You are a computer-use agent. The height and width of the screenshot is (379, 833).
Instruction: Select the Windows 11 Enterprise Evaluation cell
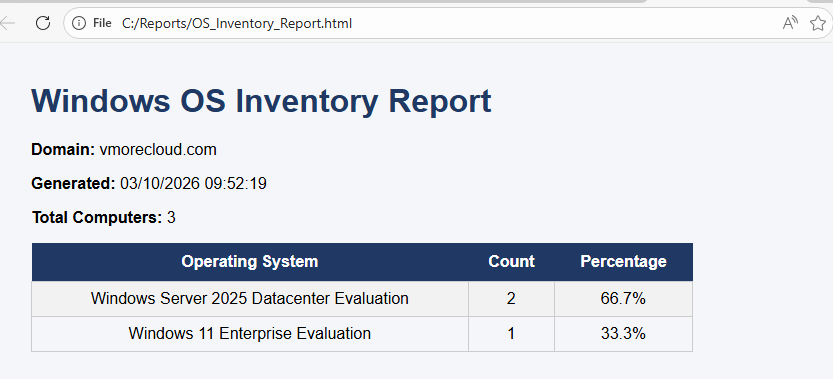click(250, 334)
